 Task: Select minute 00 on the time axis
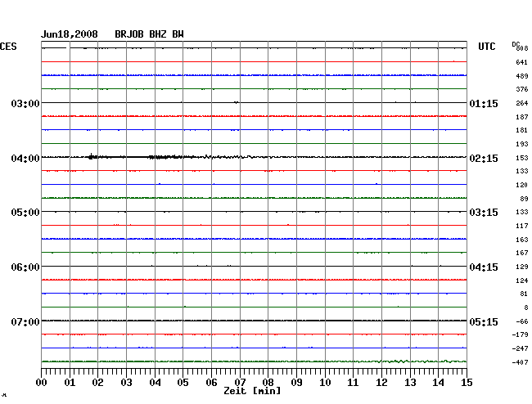click(x=42, y=383)
